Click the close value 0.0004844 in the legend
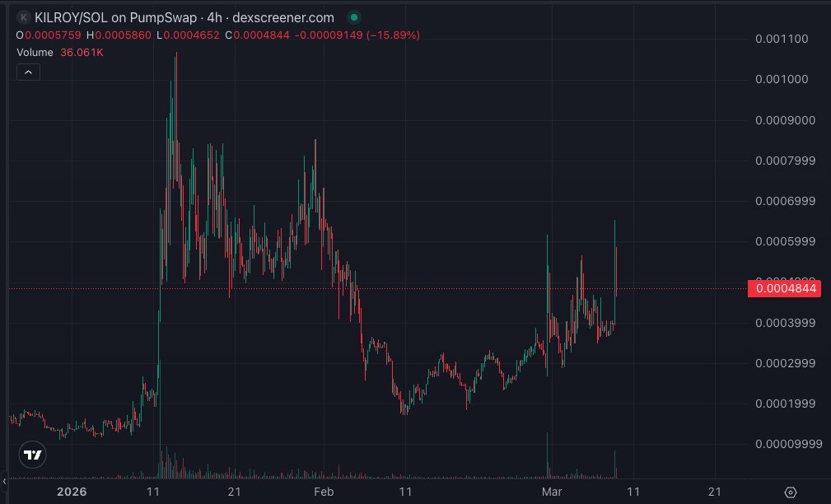This screenshot has width=831, height=504. 261,35
